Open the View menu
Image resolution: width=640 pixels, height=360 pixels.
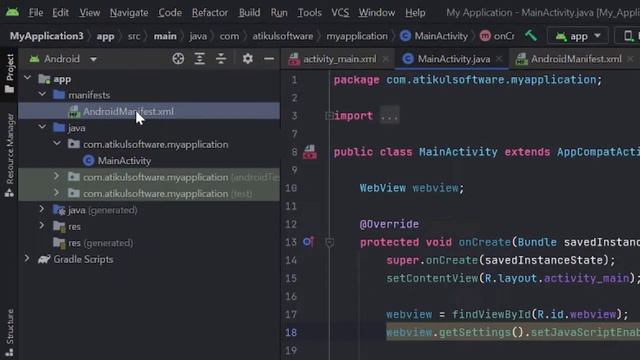coord(89,13)
